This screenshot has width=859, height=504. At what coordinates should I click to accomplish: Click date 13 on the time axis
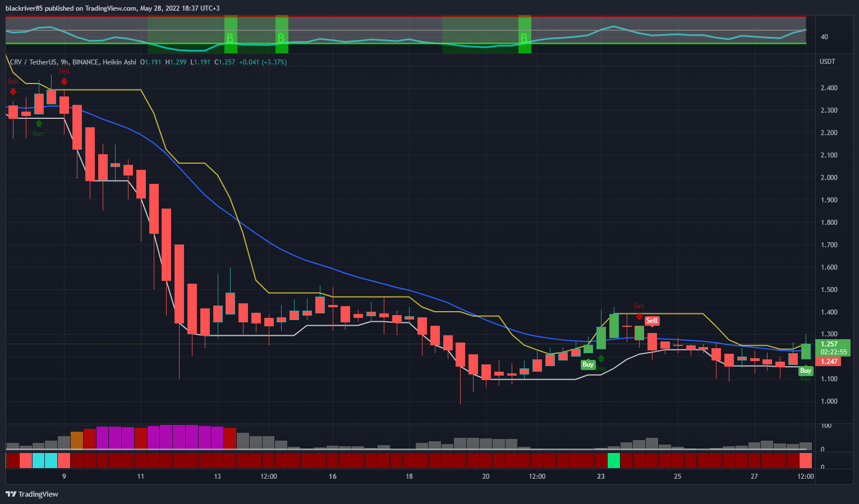pos(217,477)
